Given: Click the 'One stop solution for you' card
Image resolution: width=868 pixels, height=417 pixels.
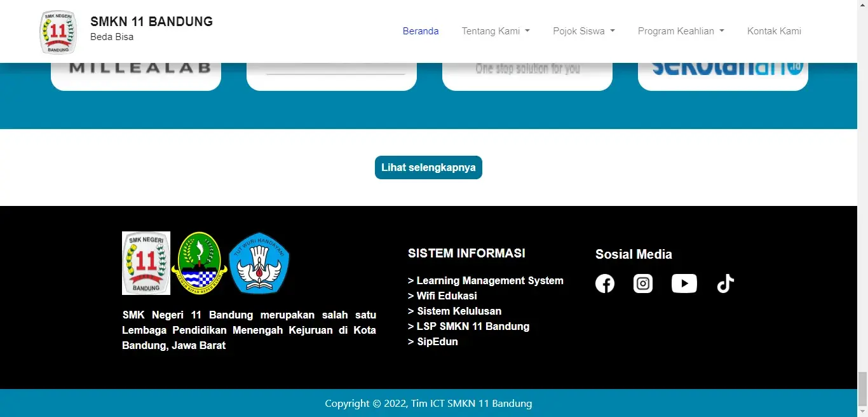Looking at the screenshot, I should pos(527,76).
